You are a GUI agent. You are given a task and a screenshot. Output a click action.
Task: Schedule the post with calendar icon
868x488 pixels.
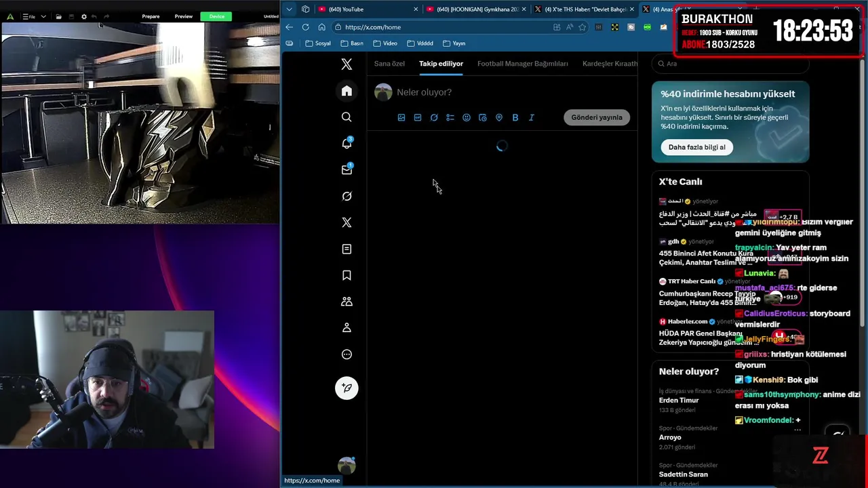pyautogui.click(x=483, y=117)
